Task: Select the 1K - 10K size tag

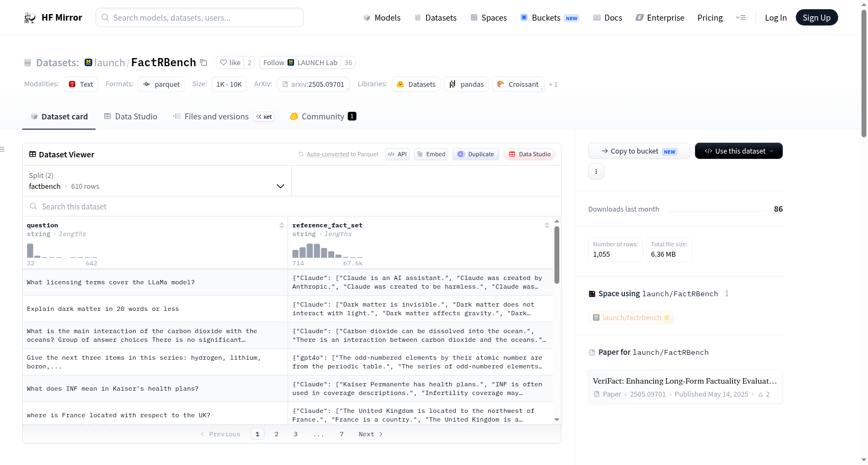Action: [229, 84]
